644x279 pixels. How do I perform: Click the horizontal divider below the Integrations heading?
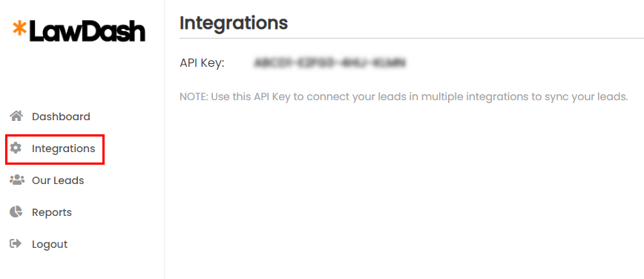(412, 38)
